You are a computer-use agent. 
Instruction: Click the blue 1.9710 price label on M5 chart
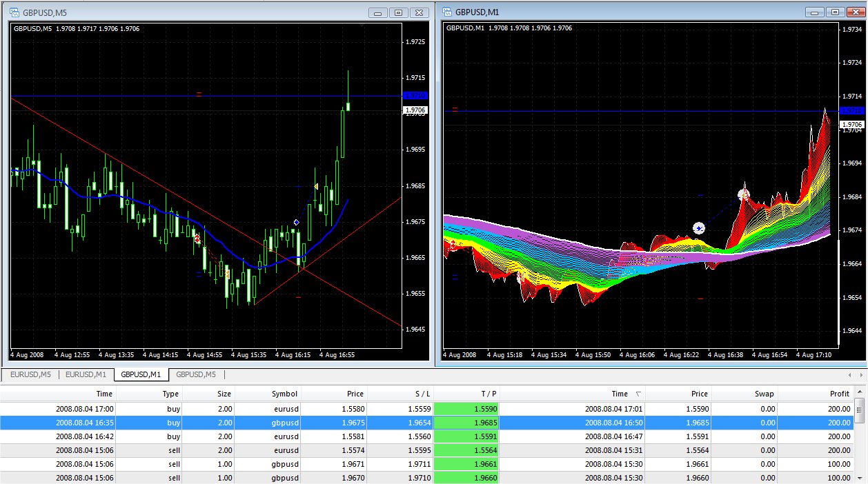point(415,95)
